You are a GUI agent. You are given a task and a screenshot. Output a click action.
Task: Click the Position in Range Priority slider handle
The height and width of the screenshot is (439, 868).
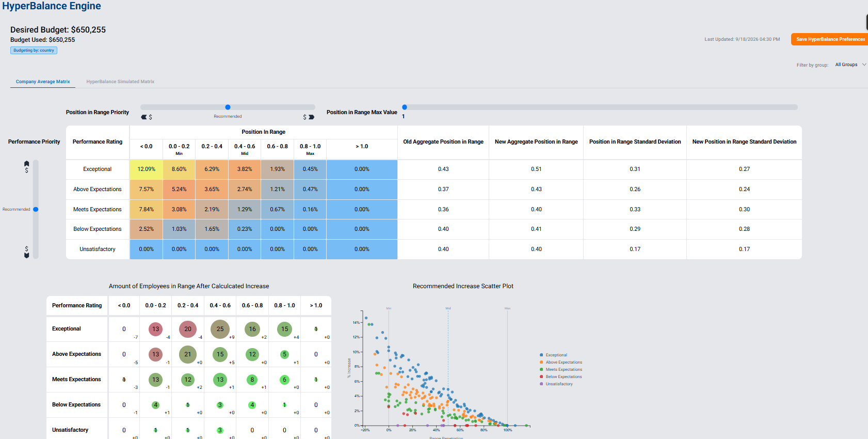228,107
